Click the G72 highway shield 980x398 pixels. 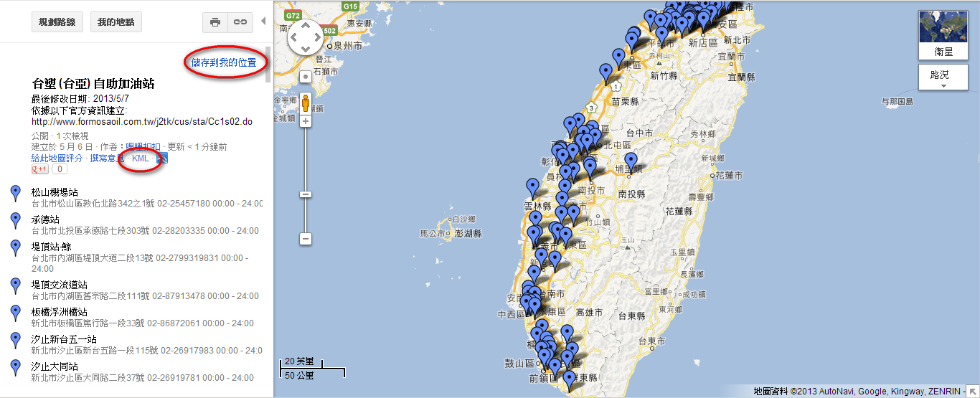tap(292, 15)
